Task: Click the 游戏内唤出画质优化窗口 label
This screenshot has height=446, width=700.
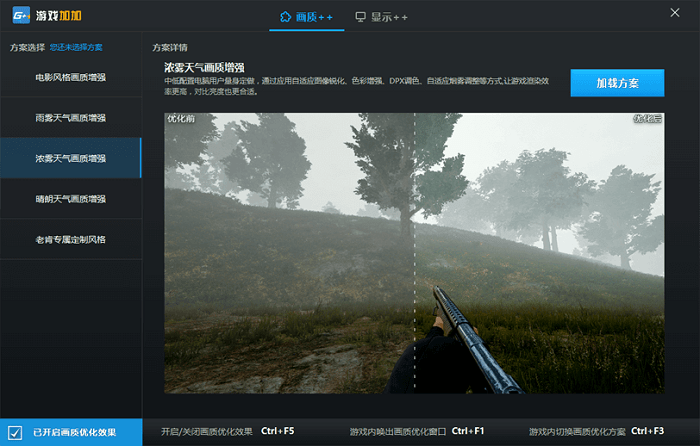Action: click(x=398, y=432)
